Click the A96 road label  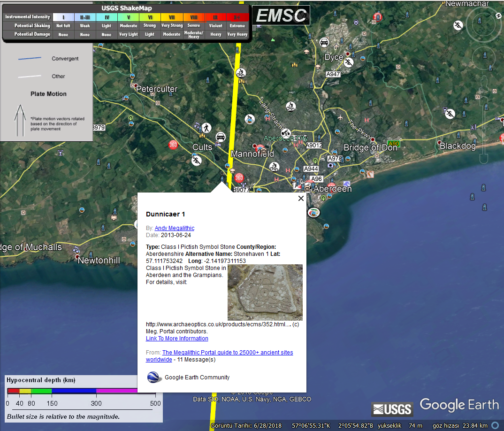click(x=316, y=179)
